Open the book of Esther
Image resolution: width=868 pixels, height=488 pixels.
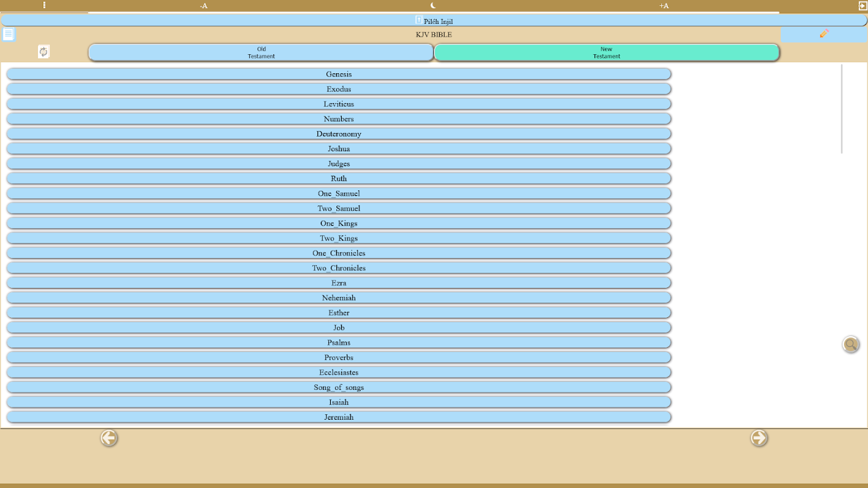[339, 313]
